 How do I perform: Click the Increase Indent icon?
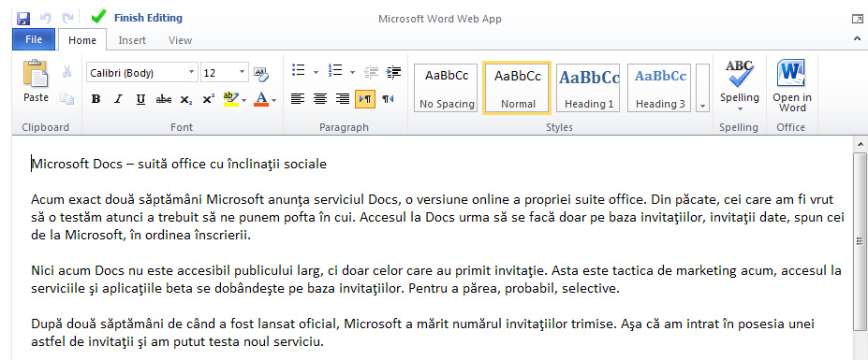click(x=393, y=71)
